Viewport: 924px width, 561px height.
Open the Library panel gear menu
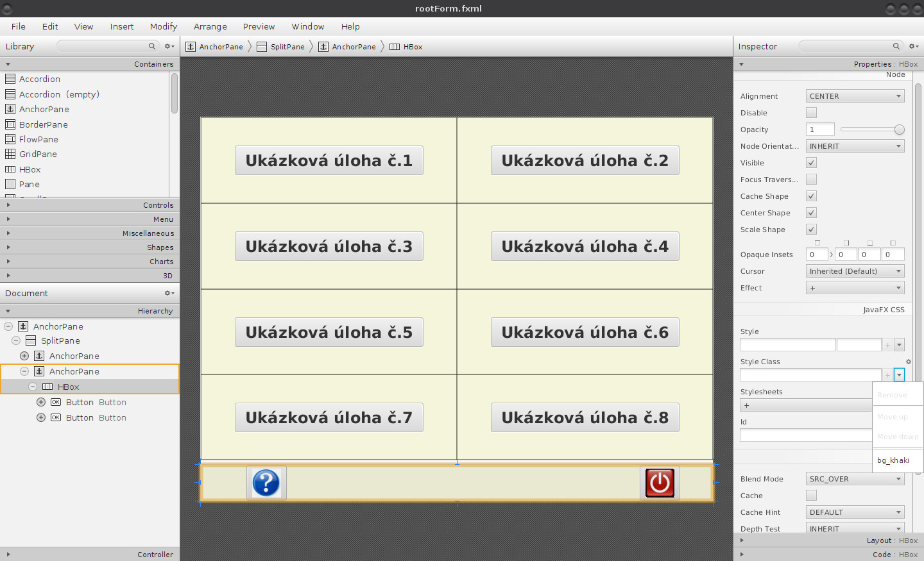click(167, 46)
